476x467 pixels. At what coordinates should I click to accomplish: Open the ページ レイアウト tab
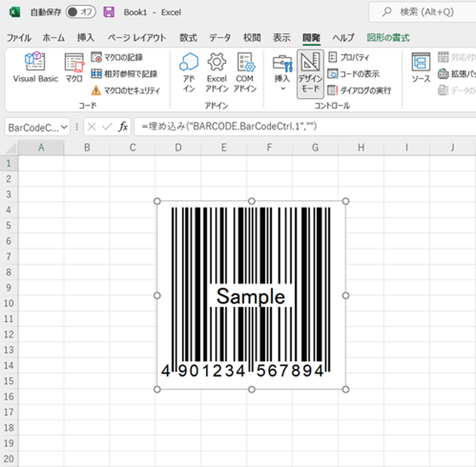point(137,38)
